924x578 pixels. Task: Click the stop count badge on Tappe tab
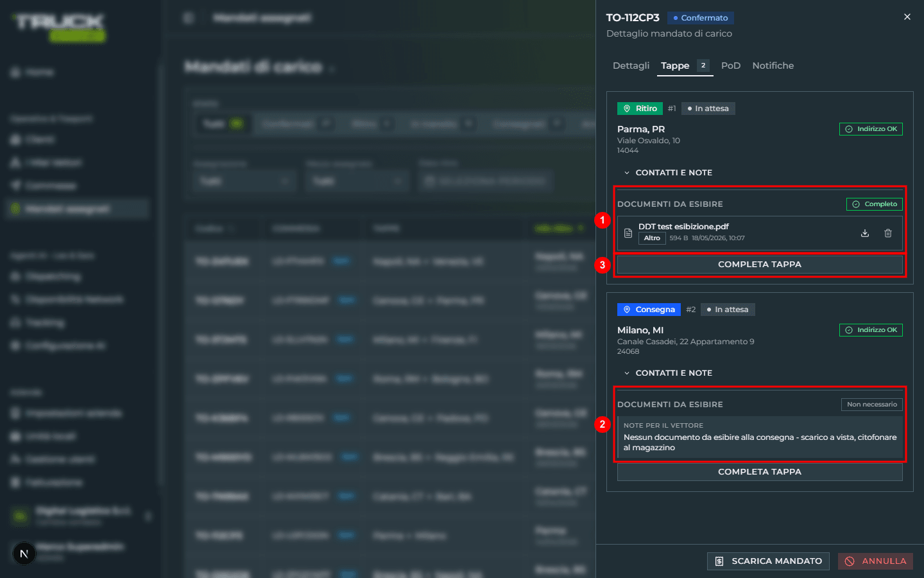coord(703,66)
